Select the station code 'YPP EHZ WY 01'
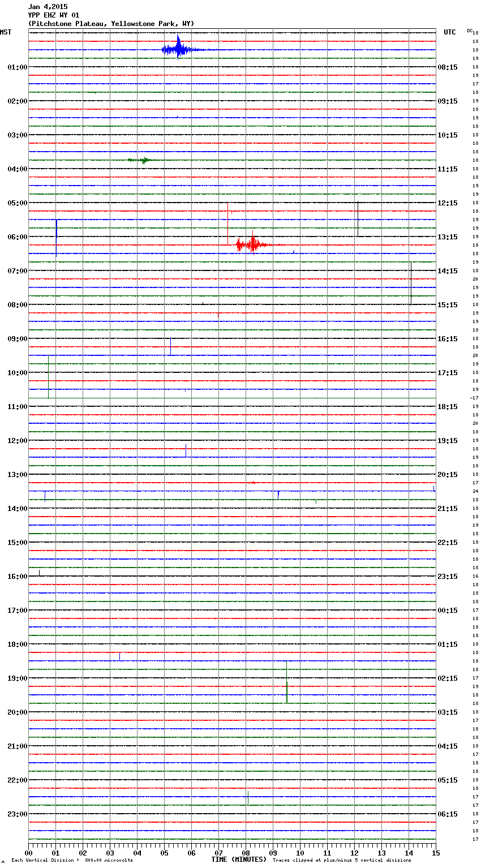The image size is (481, 868). [54, 15]
